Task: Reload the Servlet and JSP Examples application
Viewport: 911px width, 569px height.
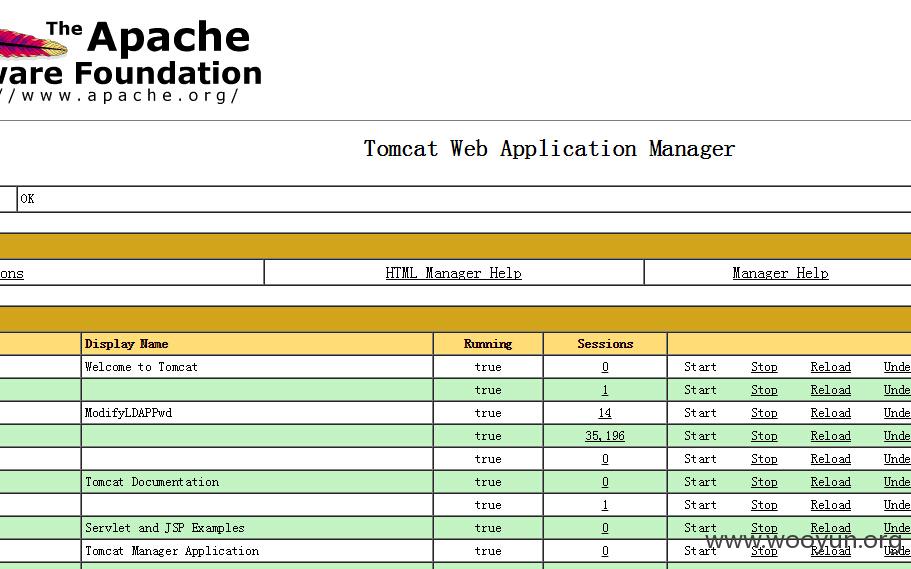Action: click(831, 528)
